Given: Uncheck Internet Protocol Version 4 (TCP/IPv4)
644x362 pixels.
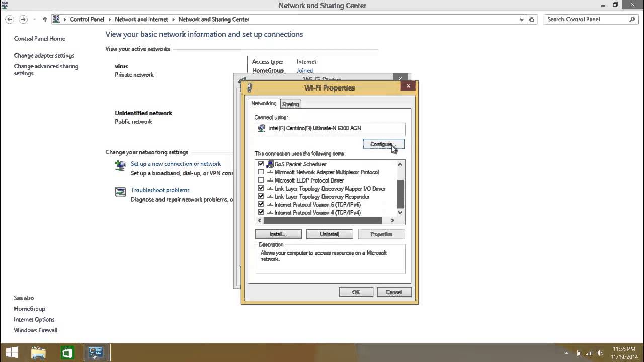Looking at the screenshot, I should coord(261,212).
